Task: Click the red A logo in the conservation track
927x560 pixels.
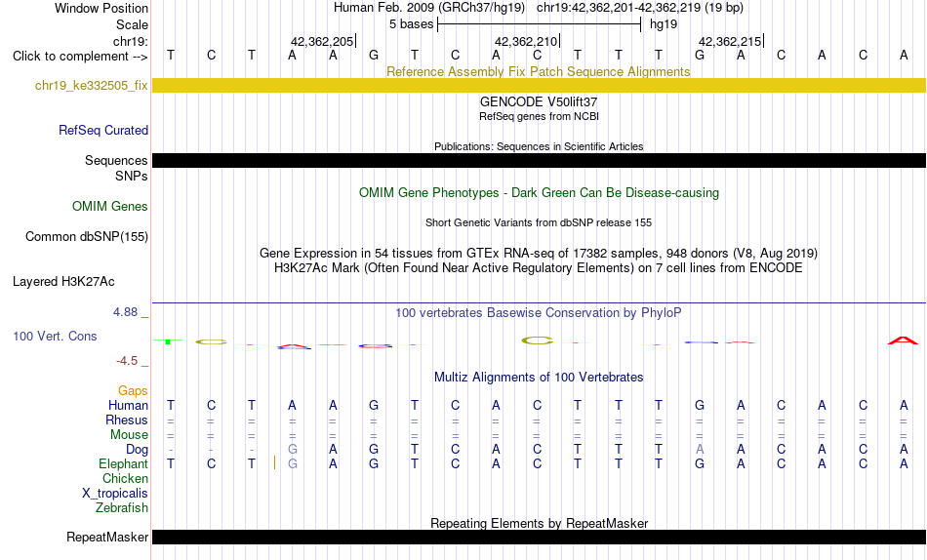Action: pyautogui.click(x=904, y=340)
